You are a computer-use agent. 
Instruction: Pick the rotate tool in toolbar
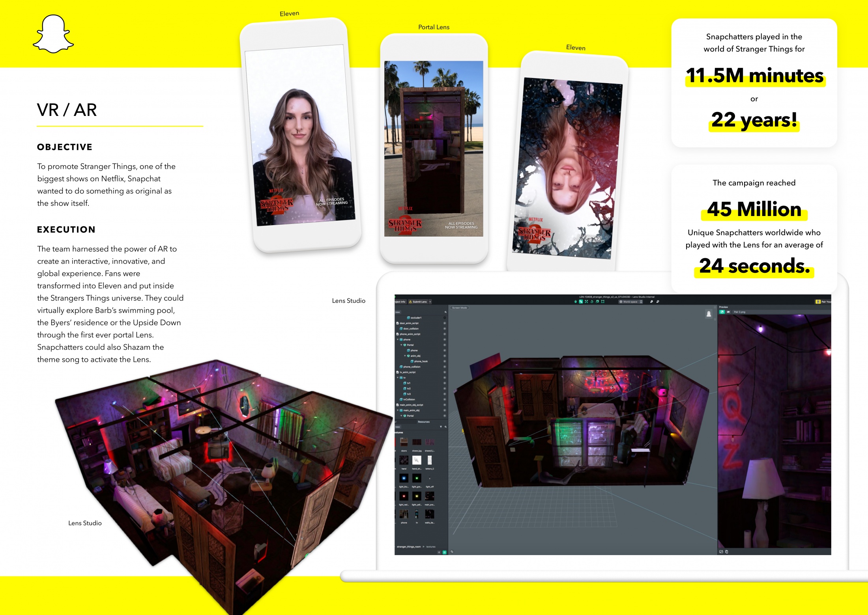592,302
